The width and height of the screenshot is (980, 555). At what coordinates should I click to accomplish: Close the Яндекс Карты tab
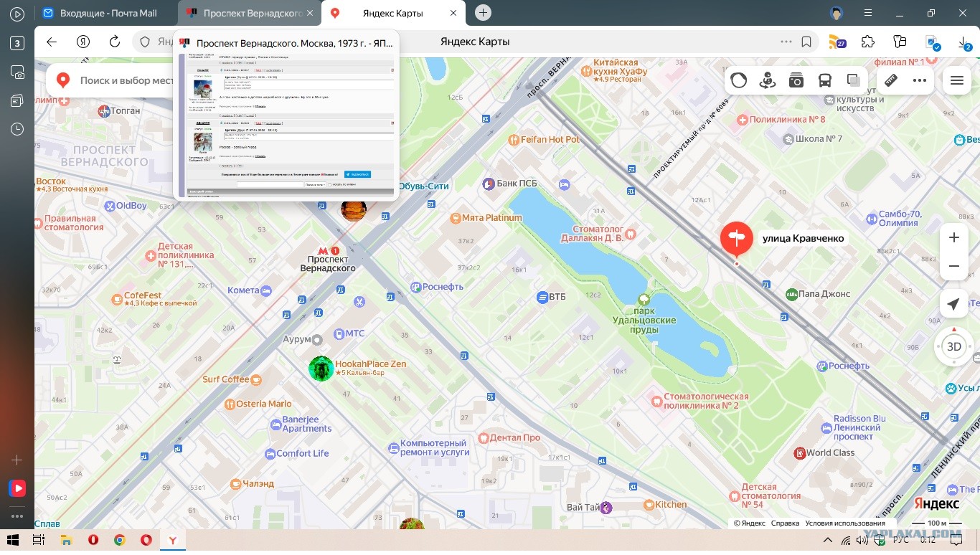coord(454,13)
